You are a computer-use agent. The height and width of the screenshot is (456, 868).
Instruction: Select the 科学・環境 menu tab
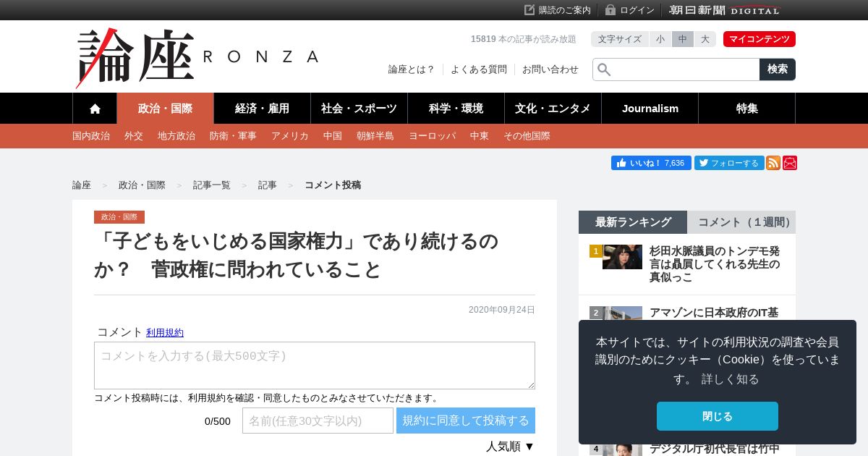tap(456, 109)
